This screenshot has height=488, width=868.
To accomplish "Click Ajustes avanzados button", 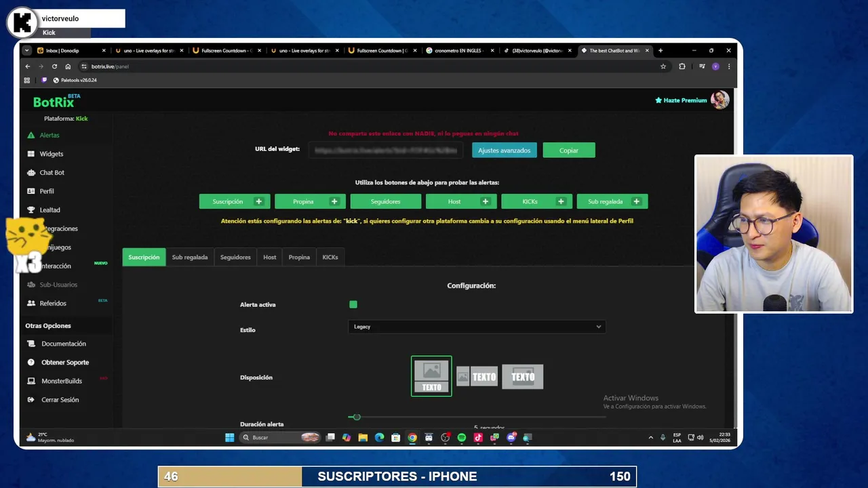I will tap(505, 150).
